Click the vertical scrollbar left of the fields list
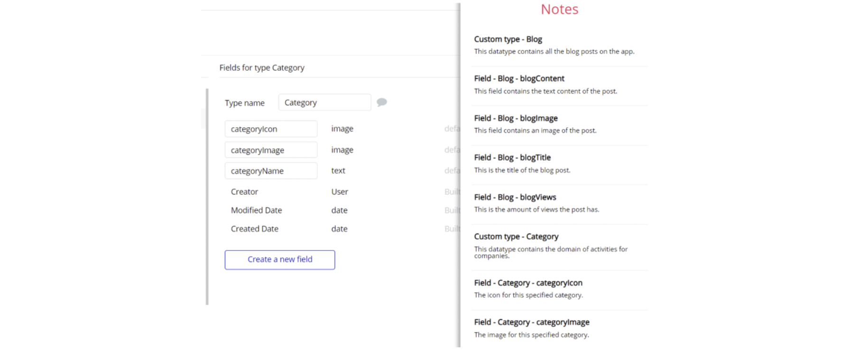Screen dimensions: 868x353 pos(207,196)
